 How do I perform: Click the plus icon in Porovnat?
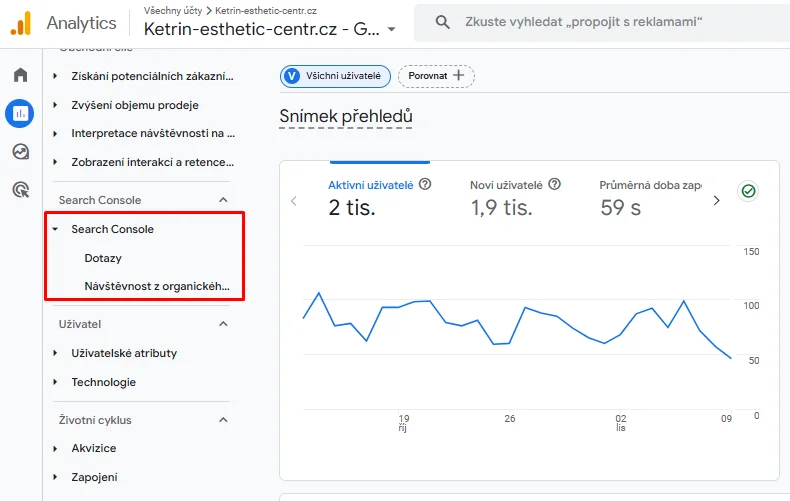click(x=458, y=76)
